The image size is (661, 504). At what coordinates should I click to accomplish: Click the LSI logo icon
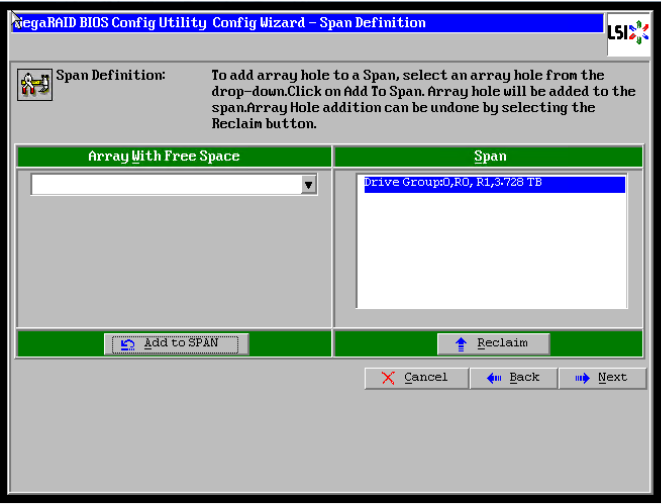628,34
